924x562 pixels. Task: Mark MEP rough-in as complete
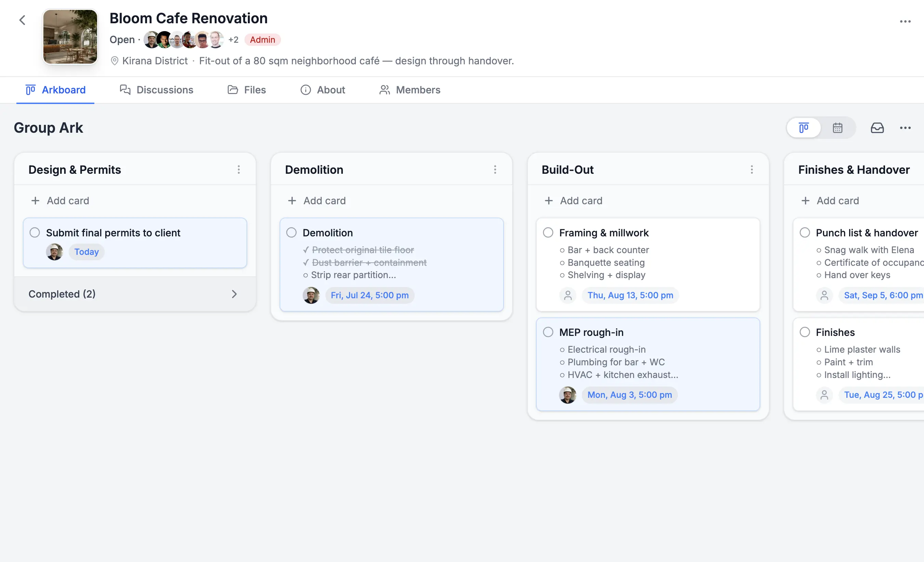(548, 332)
